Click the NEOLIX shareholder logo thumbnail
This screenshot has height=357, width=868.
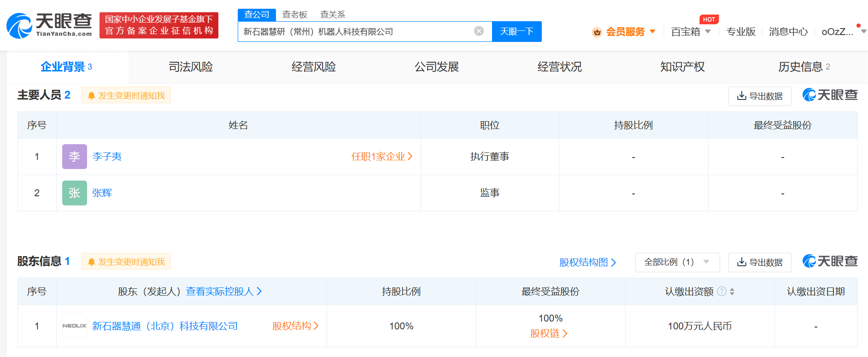pyautogui.click(x=74, y=326)
